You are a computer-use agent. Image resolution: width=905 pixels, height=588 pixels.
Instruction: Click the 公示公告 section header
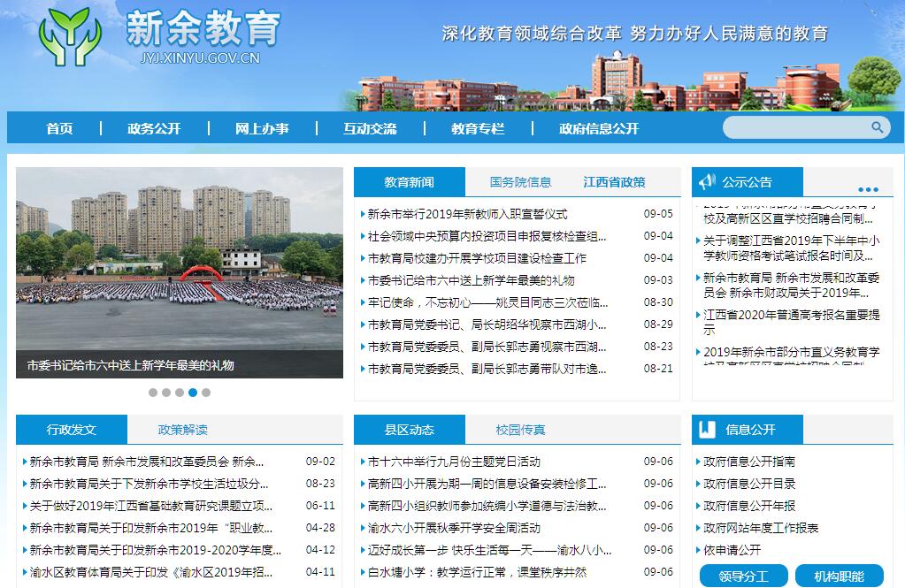747,182
